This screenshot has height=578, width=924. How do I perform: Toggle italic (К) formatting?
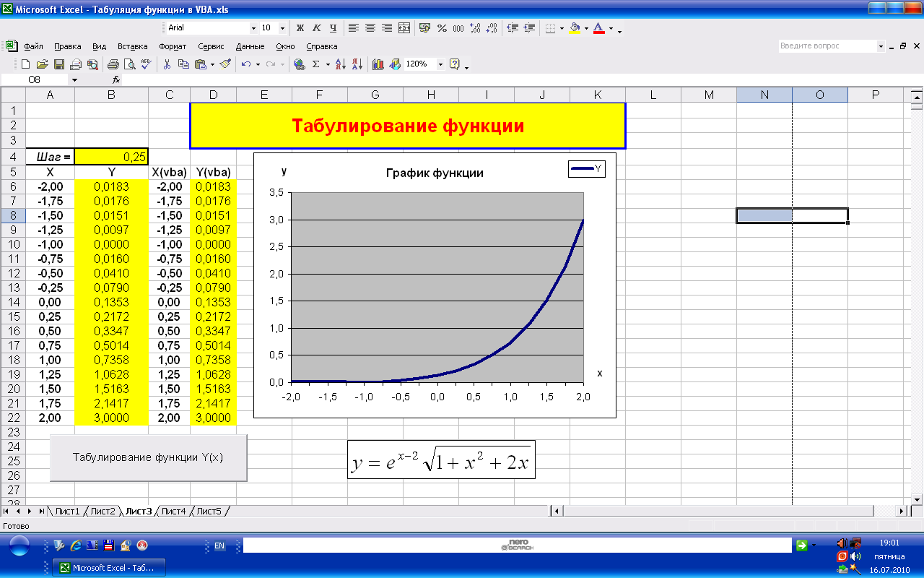317,28
